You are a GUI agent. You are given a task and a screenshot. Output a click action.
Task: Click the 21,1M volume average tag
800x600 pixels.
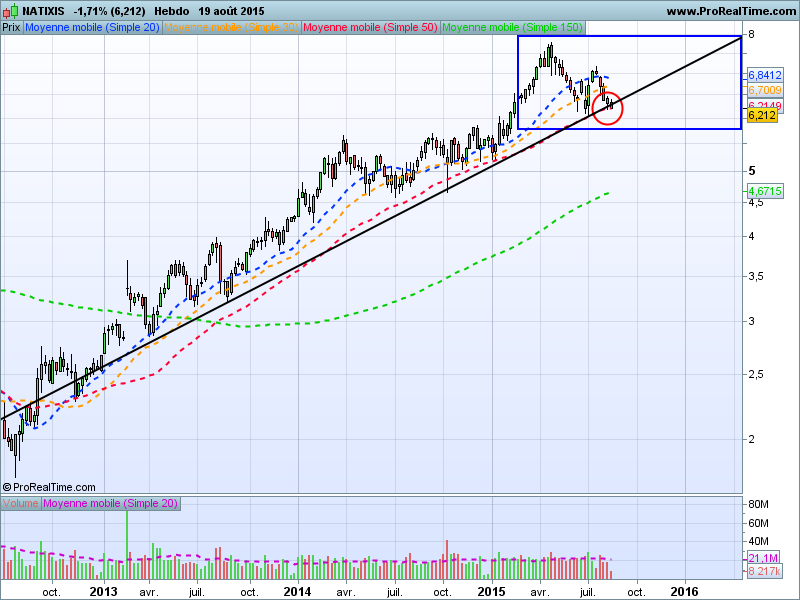pos(763,558)
